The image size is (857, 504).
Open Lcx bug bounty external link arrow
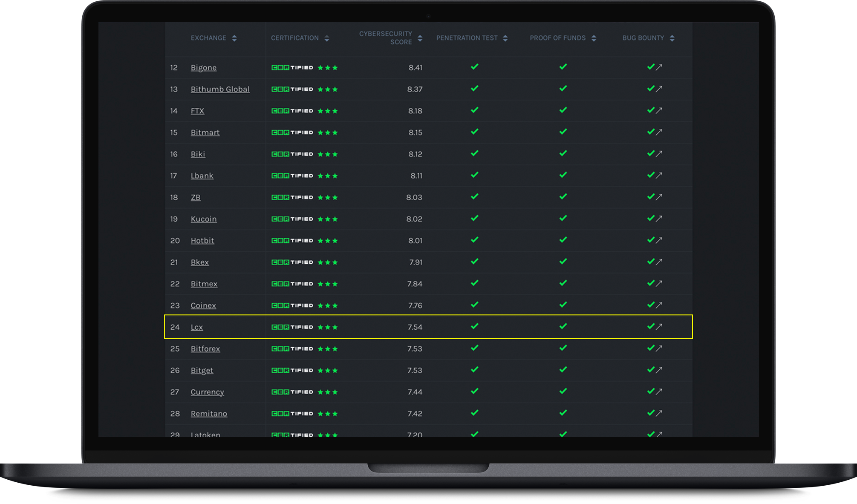coord(659,327)
